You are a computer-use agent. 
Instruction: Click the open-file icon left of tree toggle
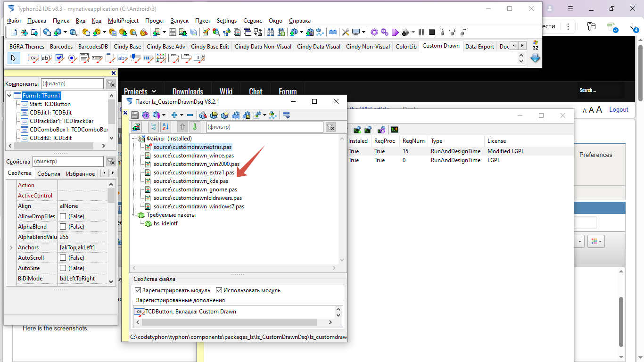137,127
